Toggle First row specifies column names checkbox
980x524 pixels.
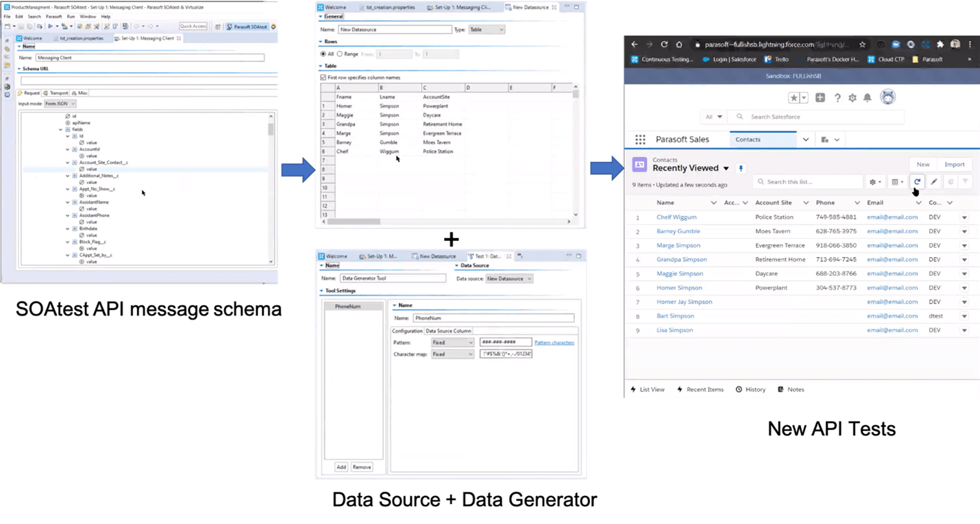click(323, 78)
